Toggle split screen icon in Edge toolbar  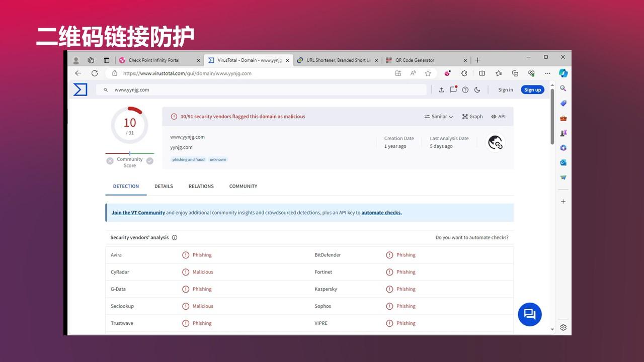click(482, 73)
